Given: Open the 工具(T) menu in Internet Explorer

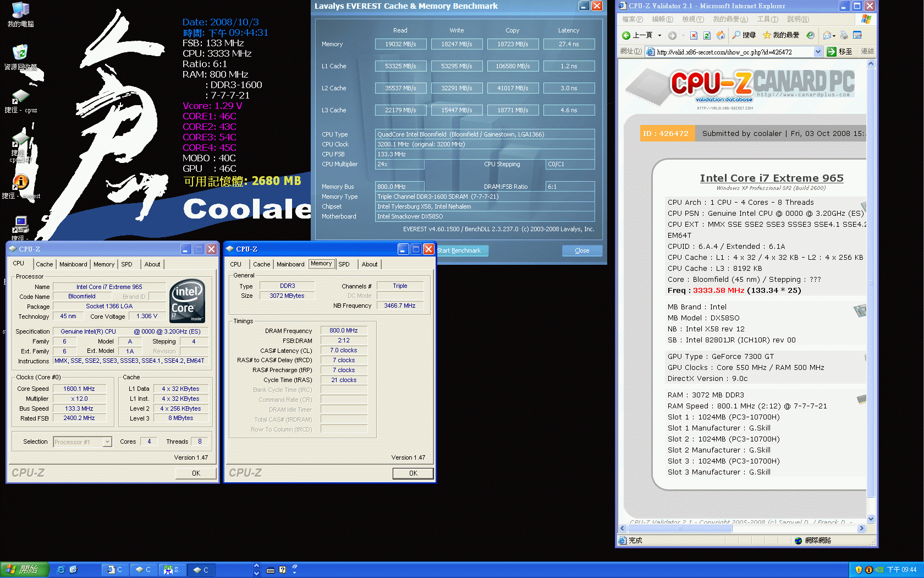Looking at the screenshot, I should coord(767,19).
